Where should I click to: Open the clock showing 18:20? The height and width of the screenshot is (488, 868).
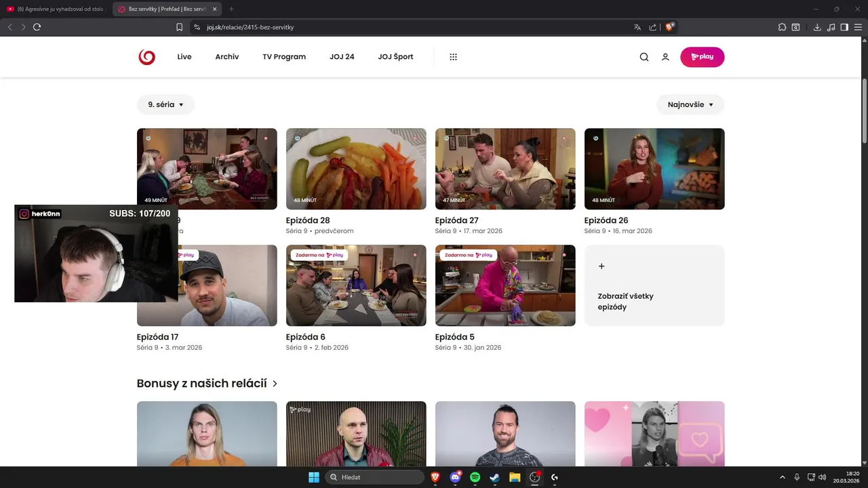coord(846,477)
